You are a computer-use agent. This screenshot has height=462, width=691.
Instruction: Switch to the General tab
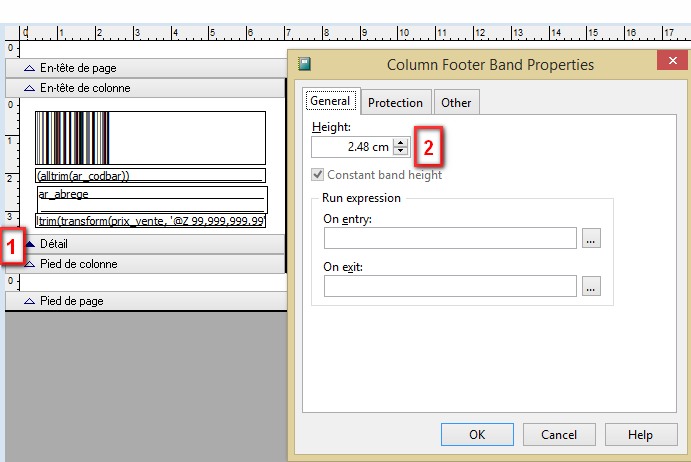[330, 101]
